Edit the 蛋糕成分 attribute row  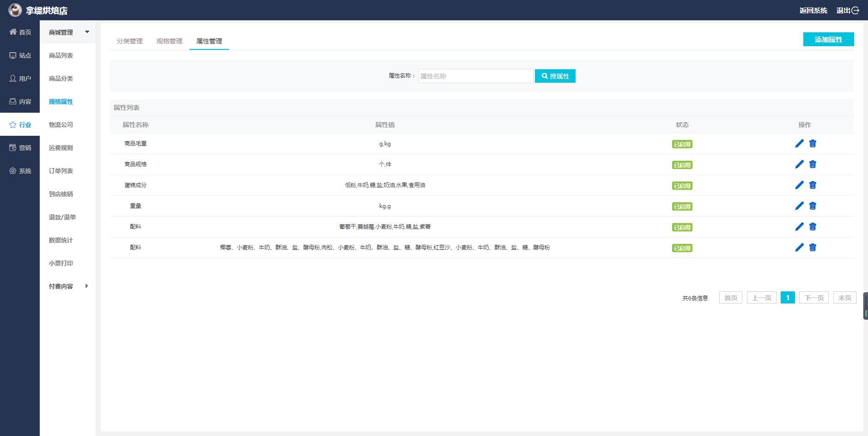click(x=799, y=185)
